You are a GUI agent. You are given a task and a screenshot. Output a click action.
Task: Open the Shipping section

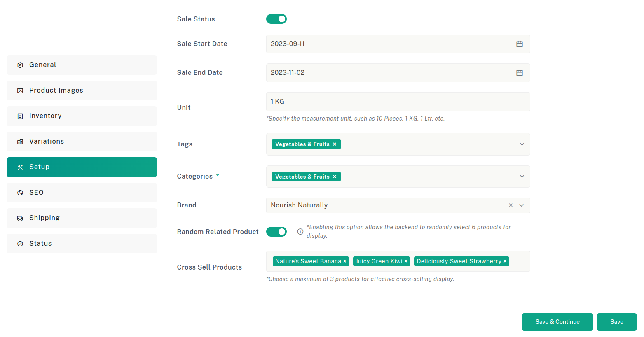click(x=82, y=218)
